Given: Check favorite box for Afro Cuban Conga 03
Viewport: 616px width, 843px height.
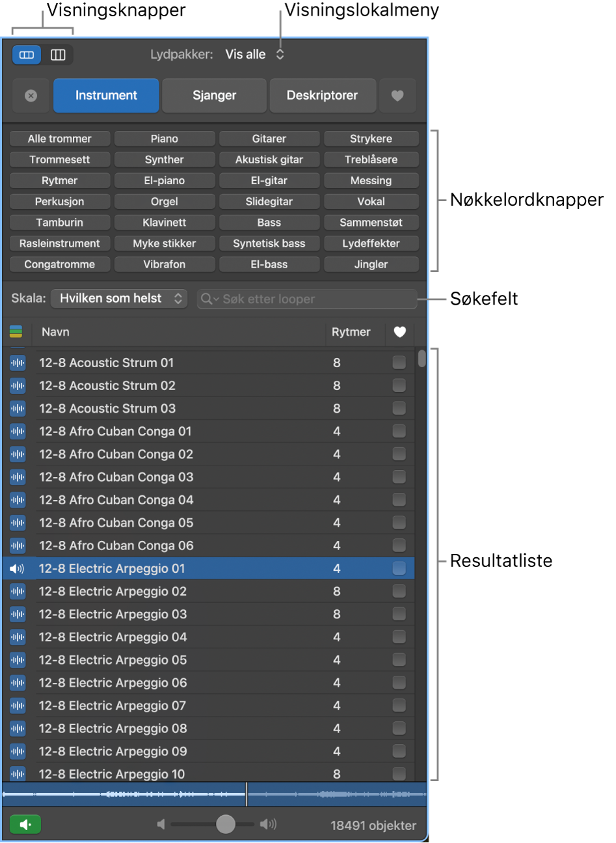Looking at the screenshot, I should click(399, 477).
